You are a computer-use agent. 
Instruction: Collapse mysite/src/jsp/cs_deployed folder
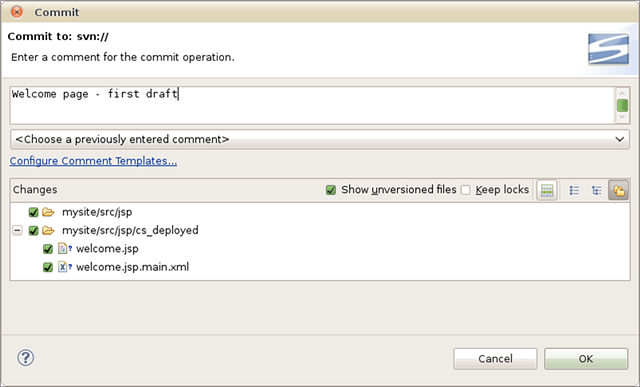[17, 230]
